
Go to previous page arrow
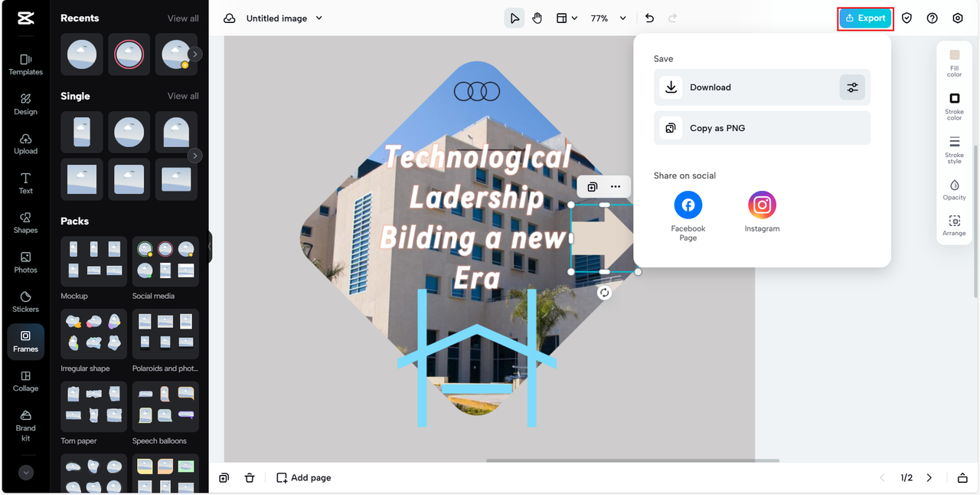(882, 477)
